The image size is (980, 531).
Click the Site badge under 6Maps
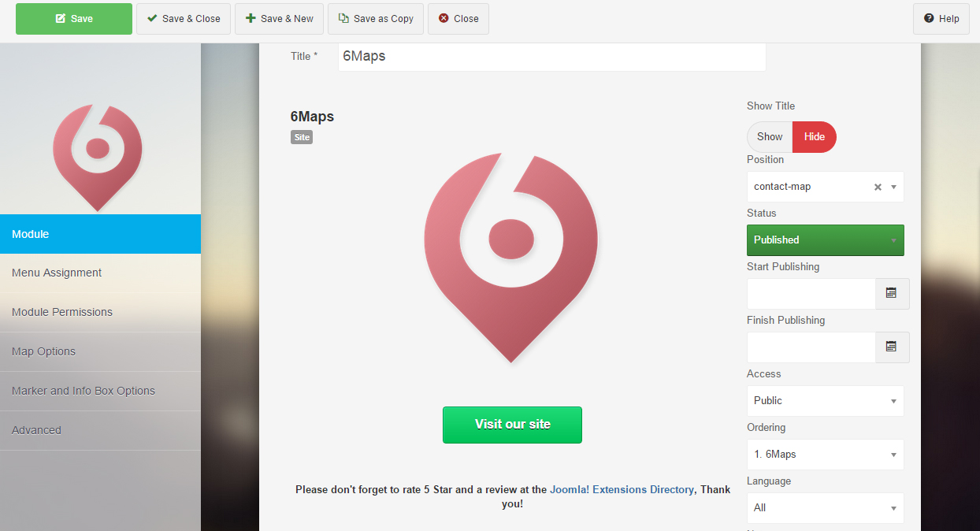click(x=302, y=137)
